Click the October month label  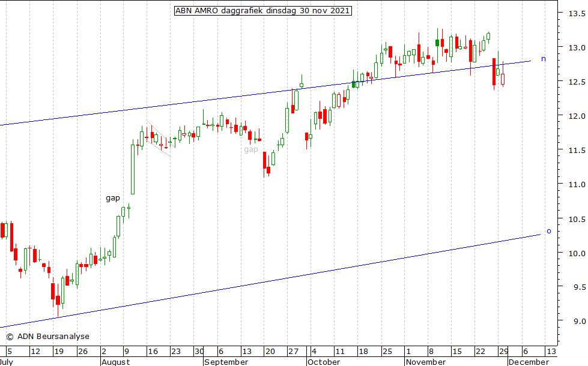click(x=324, y=362)
